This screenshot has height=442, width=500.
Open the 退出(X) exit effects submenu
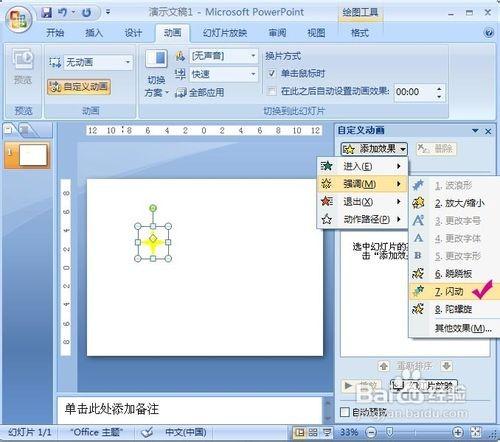tap(362, 201)
